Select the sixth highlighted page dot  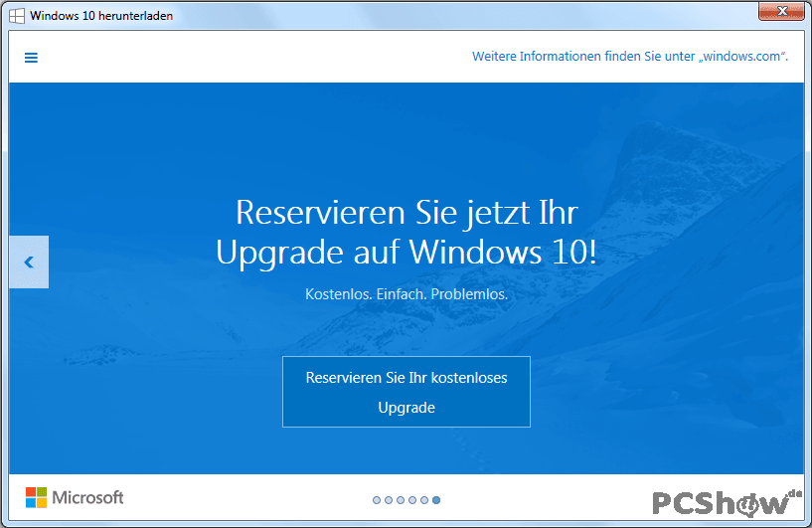tap(436, 500)
